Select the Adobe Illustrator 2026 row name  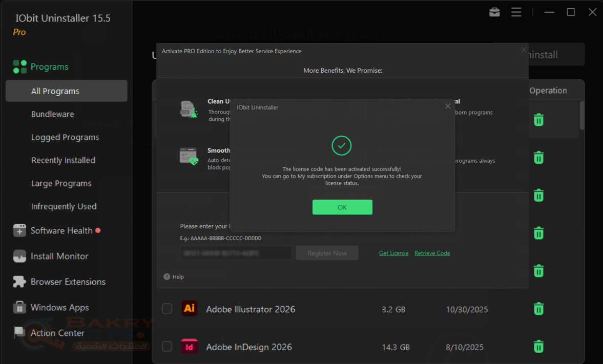click(251, 309)
